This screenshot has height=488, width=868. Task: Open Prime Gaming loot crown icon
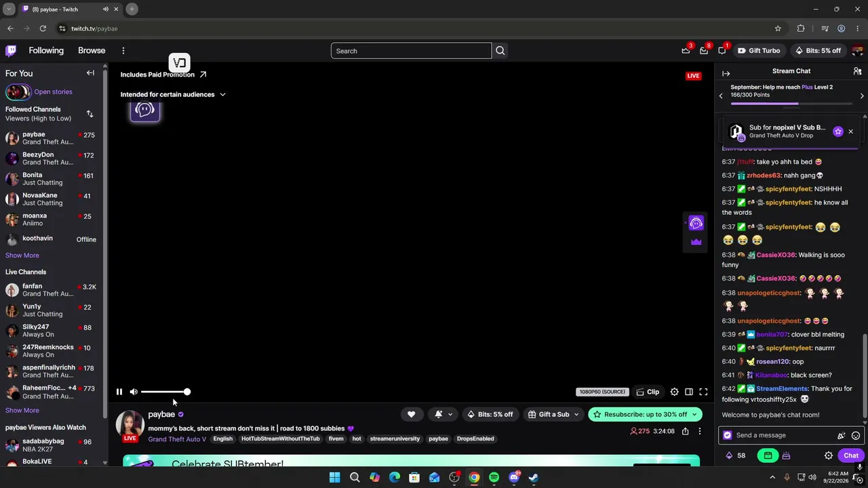tap(686, 51)
